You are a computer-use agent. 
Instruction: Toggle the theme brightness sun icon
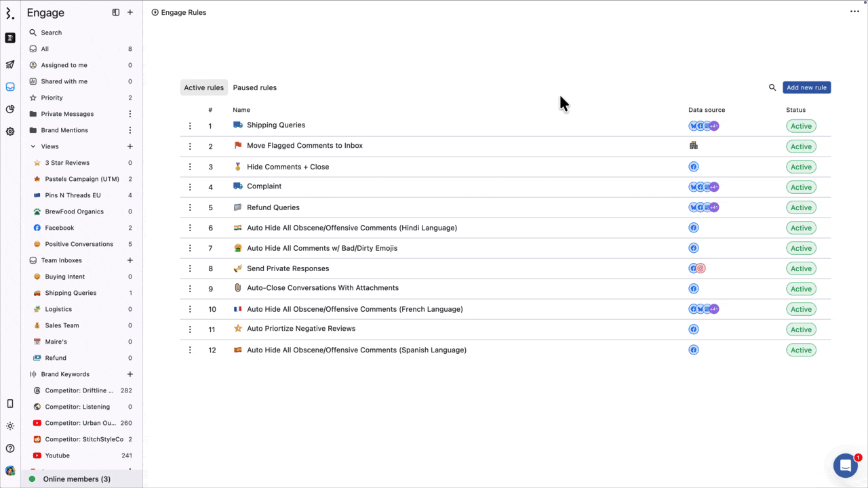click(10, 426)
